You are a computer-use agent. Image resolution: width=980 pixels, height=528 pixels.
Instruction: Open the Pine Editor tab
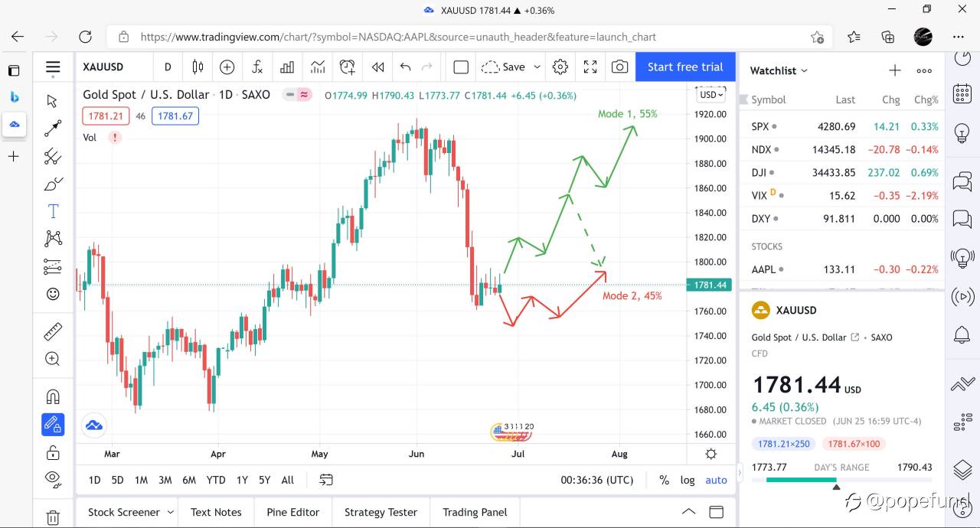[x=293, y=512]
